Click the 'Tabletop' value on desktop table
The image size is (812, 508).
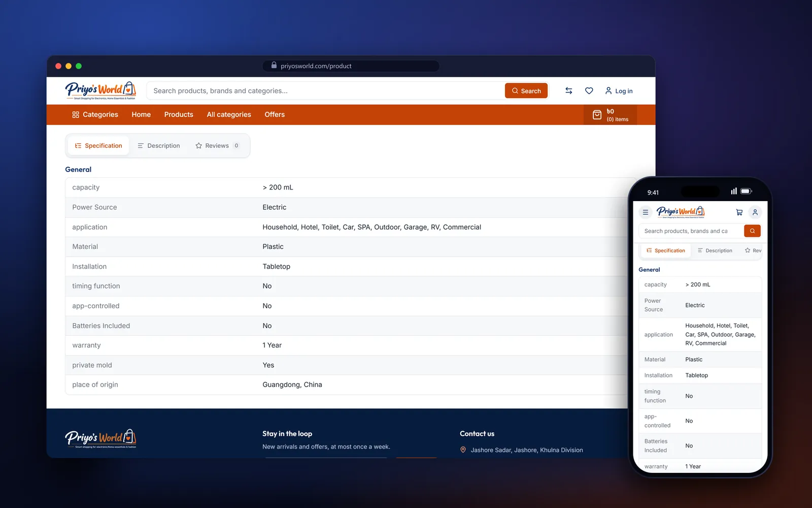coord(277,266)
